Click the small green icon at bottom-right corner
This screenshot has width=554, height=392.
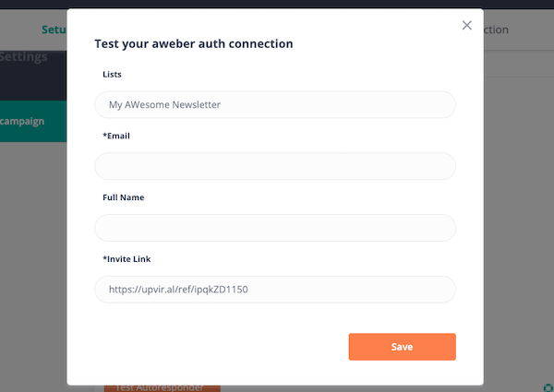tap(548, 386)
